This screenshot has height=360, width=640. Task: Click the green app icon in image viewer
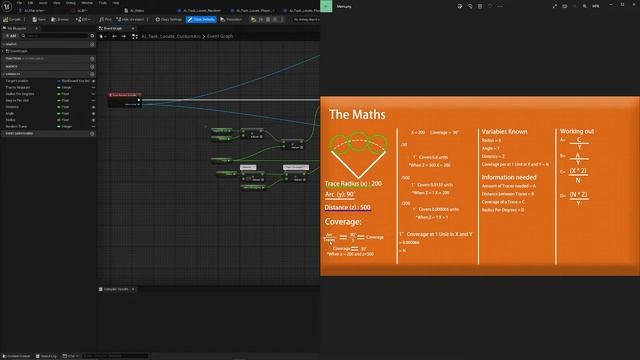(326, 6)
